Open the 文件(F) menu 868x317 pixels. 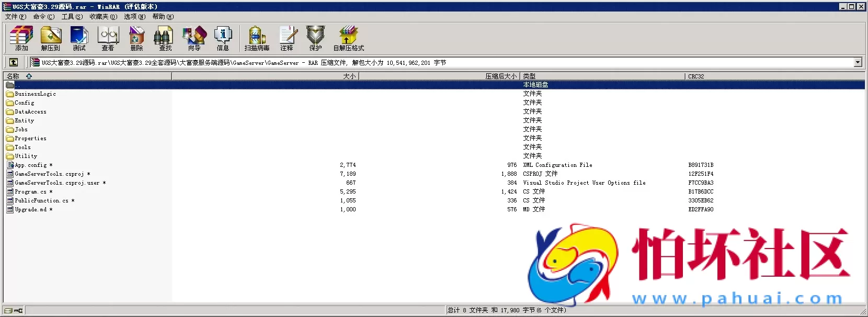point(16,17)
